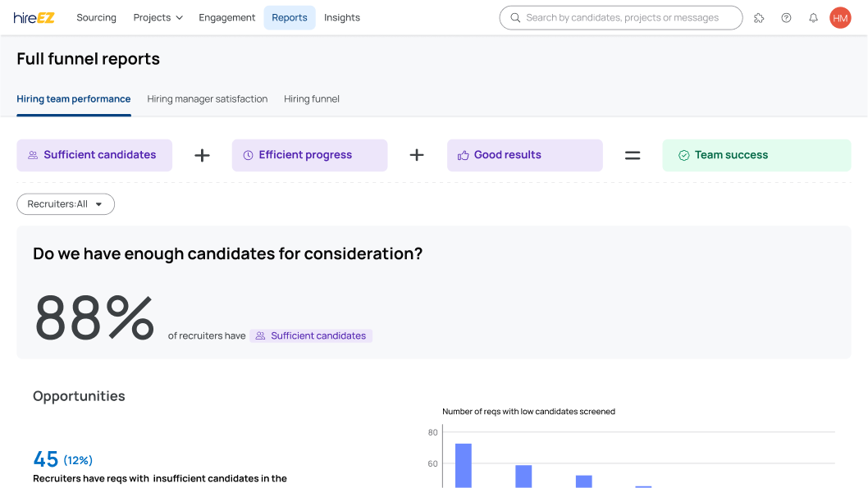
Task: Open the extensions puzzle icon
Action: pyautogui.click(x=759, y=17)
